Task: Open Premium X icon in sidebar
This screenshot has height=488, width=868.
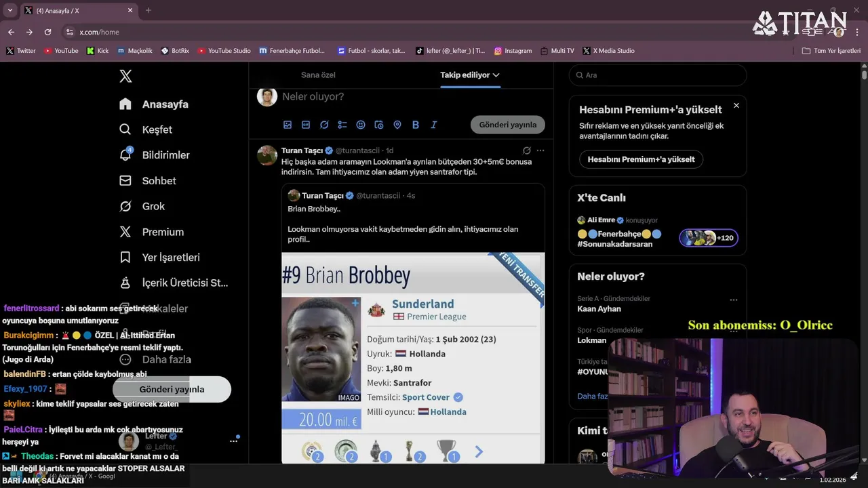Action: tap(125, 232)
